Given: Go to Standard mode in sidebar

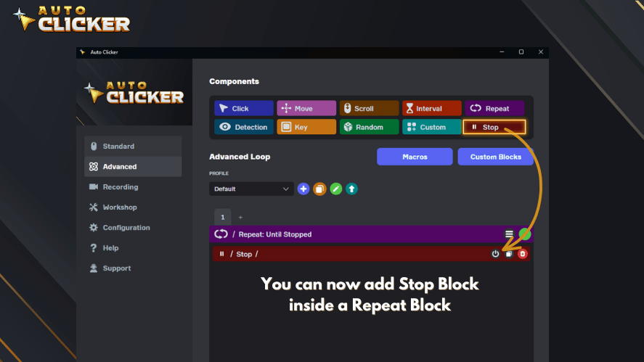Looking at the screenshot, I should pyautogui.click(x=133, y=146).
